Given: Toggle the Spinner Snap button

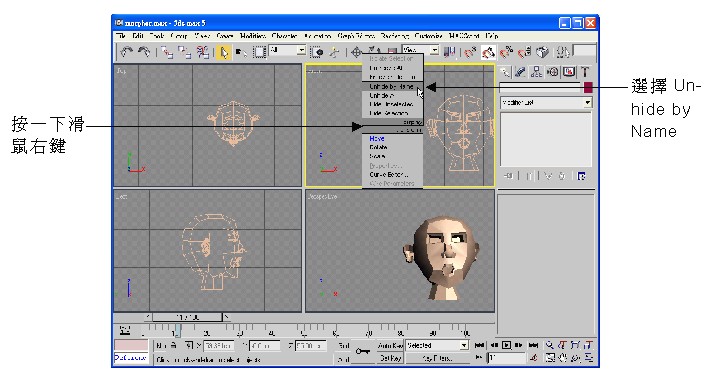Looking at the screenshot, I should pos(524,53).
